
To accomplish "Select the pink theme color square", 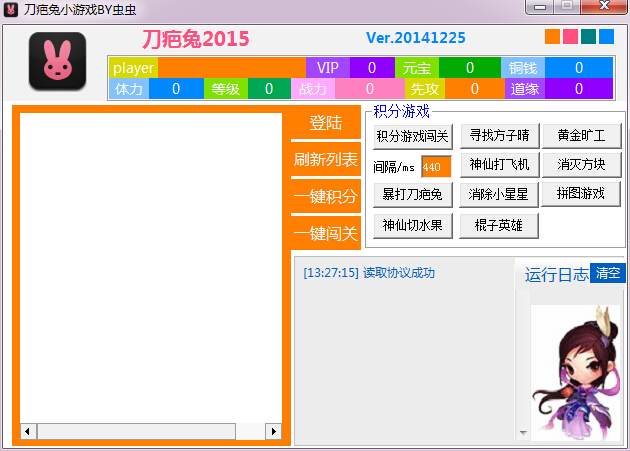I will point(570,37).
